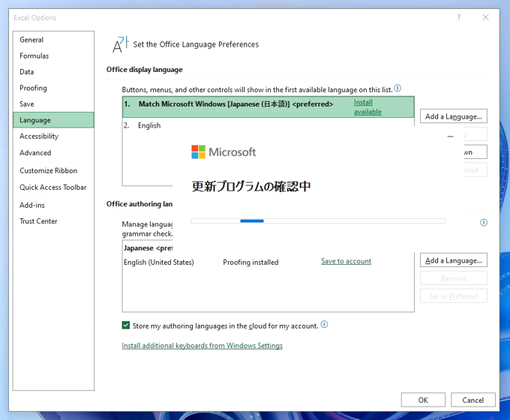The height and width of the screenshot is (420, 510).
Task: Close the Excel Options dialog
Action: tap(485, 17)
